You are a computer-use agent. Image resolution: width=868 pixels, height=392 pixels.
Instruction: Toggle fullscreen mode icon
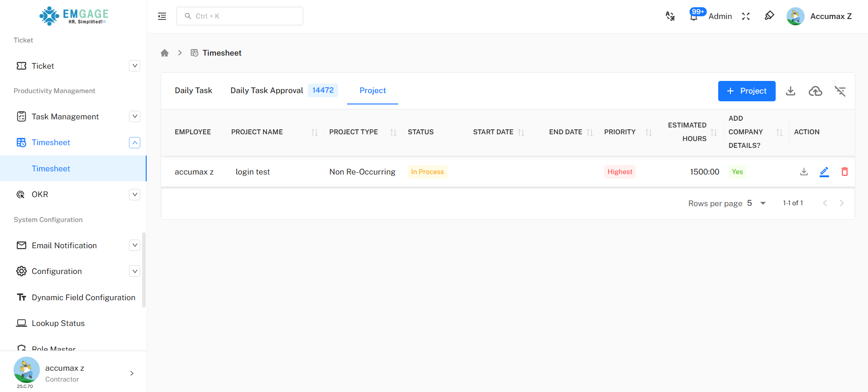tap(746, 16)
